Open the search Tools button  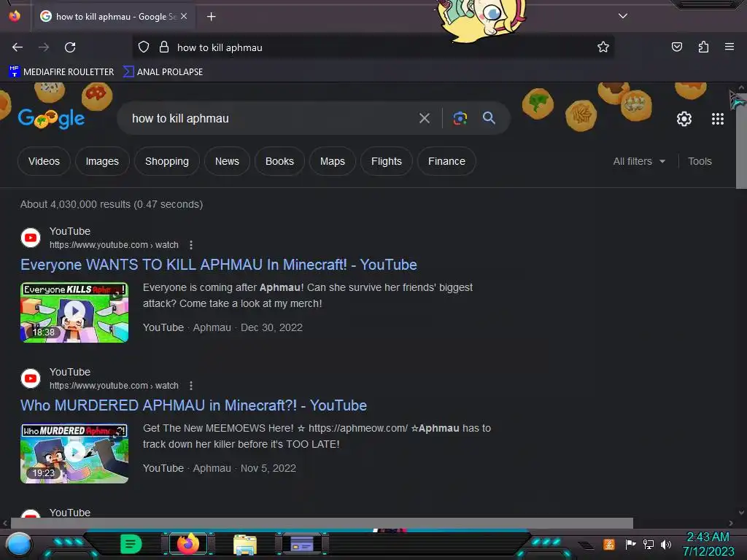(700, 161)
